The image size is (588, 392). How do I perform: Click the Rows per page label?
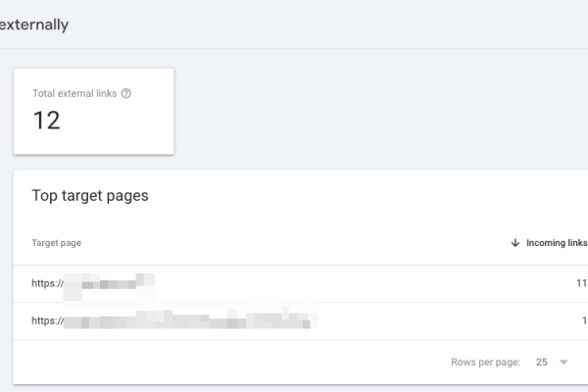485,362
